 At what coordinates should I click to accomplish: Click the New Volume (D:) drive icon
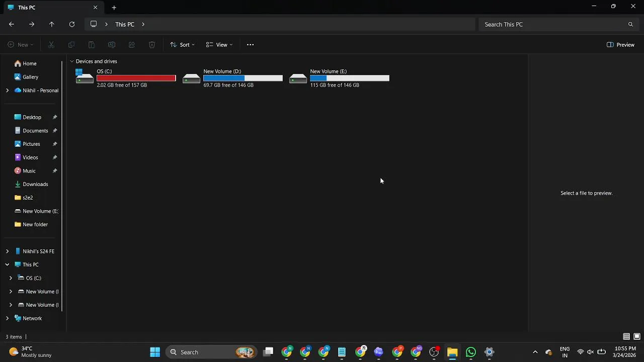click(x=191, y=78)
